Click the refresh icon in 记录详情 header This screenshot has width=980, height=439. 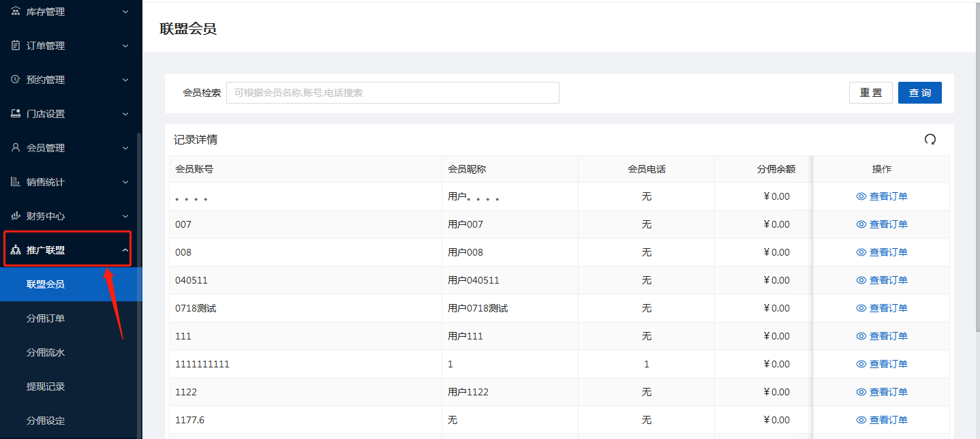930,139
